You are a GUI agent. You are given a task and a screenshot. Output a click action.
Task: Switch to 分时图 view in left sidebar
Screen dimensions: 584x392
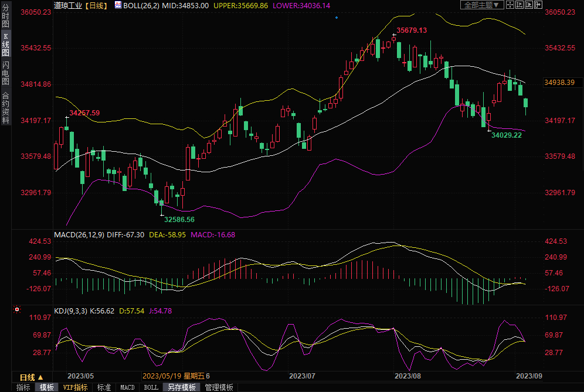[5, 18]
